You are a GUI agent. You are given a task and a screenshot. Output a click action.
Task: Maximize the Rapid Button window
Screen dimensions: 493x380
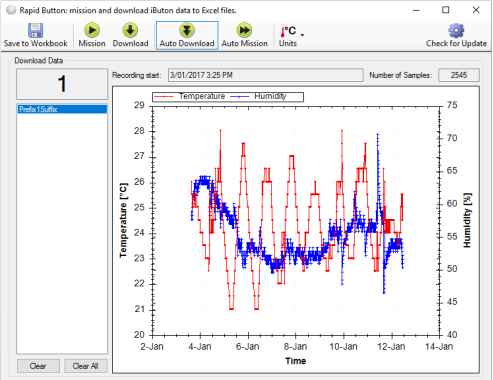[446, 10]
